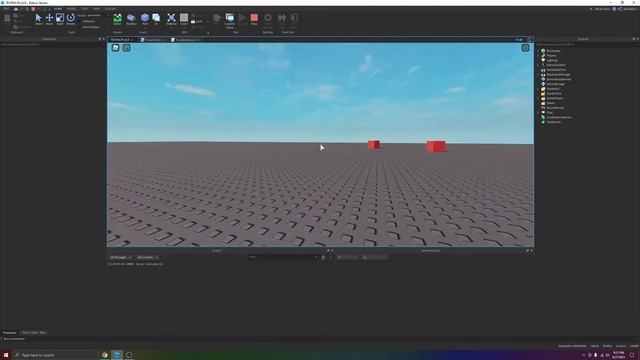The image size is (640, 360).
Task: Click the Windows taskbar search box
Action: (56, 355)
